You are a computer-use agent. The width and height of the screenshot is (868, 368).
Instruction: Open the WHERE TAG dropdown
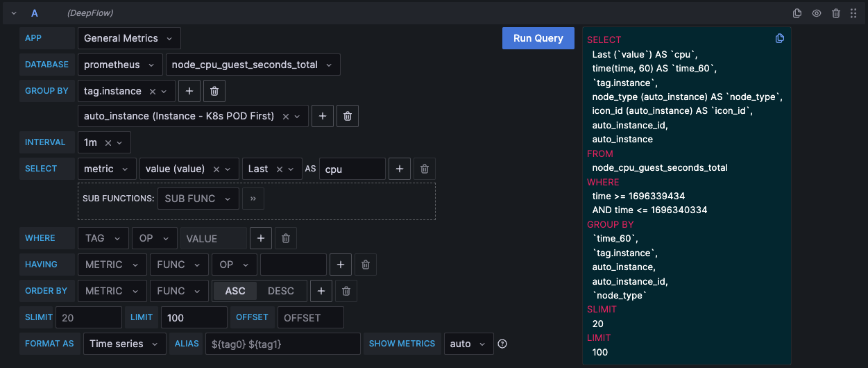tap(103, 238)
